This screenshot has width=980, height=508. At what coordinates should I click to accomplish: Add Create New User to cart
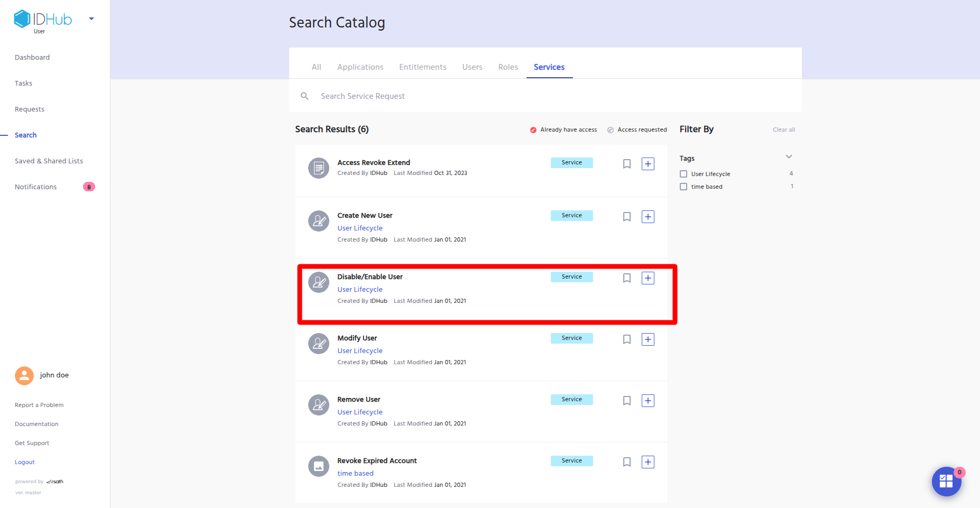(x=648, y=217)
